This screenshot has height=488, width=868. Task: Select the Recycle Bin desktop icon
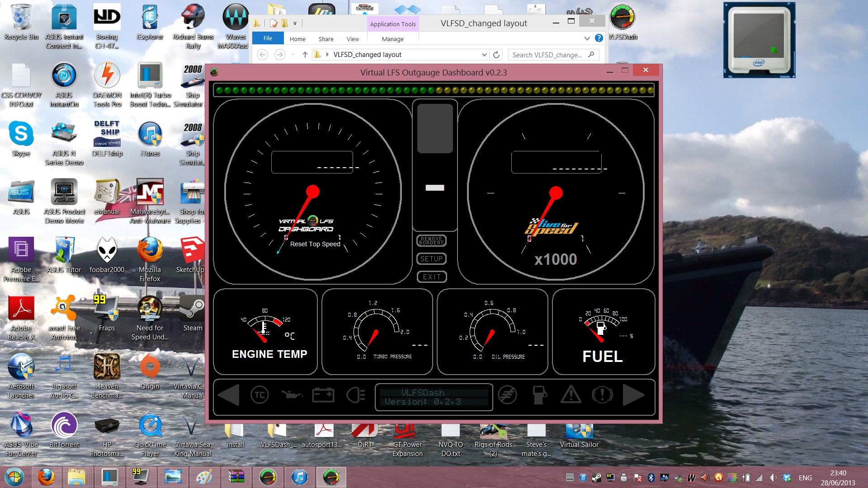point(21,22)
